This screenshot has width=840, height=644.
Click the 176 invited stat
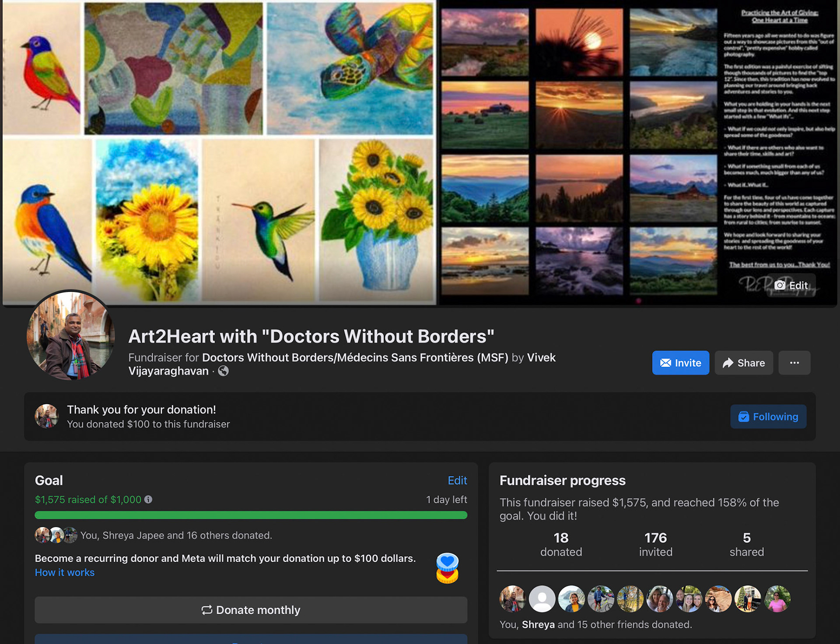(655, 544)
